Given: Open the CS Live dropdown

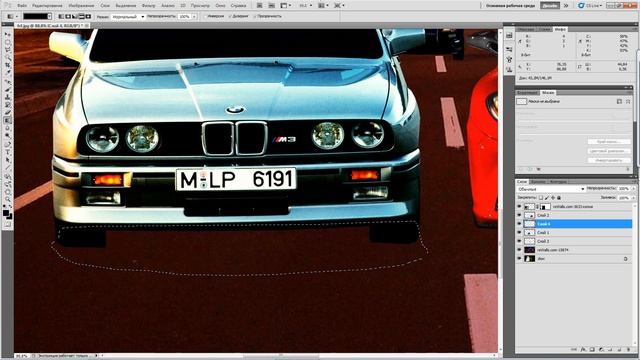Looking at the screenshot, I should coord(590,6).
